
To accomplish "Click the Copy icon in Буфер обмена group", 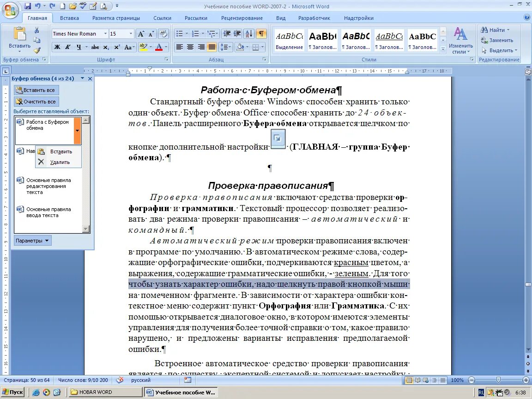I will point(36,39).
